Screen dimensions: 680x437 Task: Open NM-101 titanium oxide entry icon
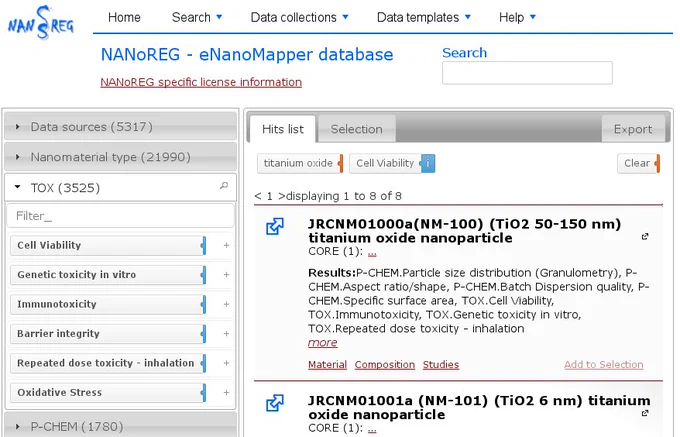click(275, 403)
